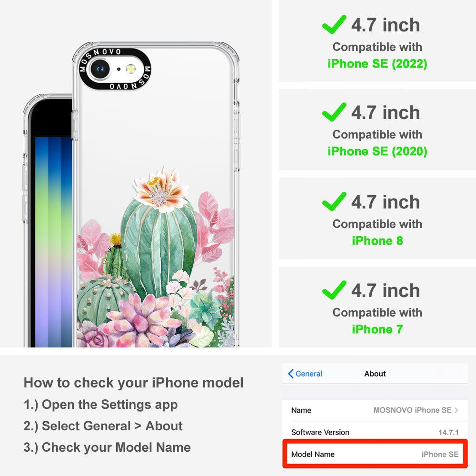Select the Software Version 14.7.1 row

pyautogui.click(x=375, y=432)
